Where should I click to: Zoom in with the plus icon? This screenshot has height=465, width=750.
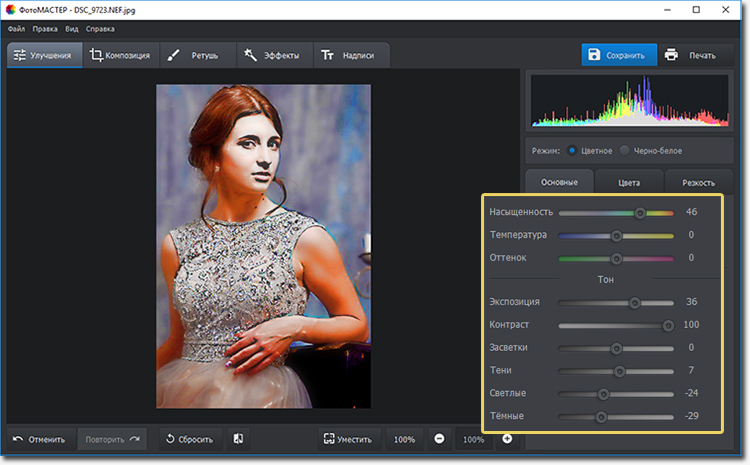pos(507,439)
